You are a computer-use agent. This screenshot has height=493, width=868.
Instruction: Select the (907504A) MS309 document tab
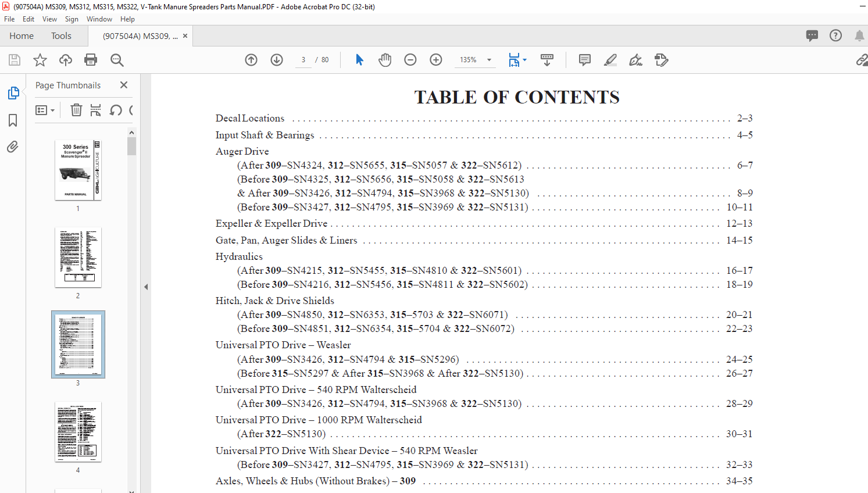(140, 36)
